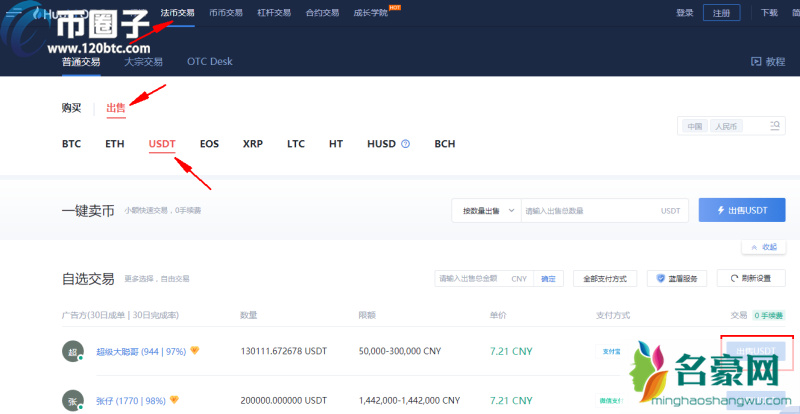Viewport: 800px width, 414px height.
Task: Select the 出售 sell tab
Action: coord(116,108)
